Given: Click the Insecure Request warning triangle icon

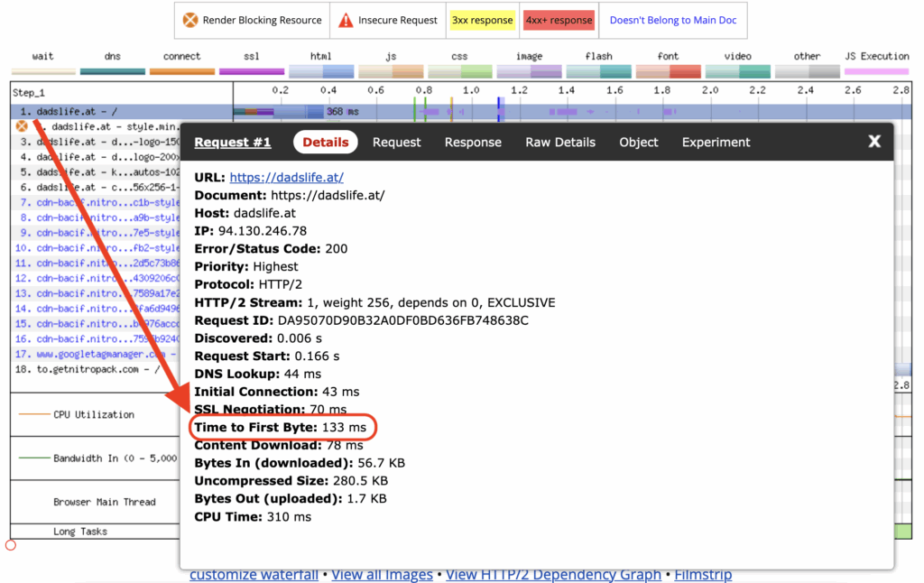Looking at the screenshot, I should point(346,20).
